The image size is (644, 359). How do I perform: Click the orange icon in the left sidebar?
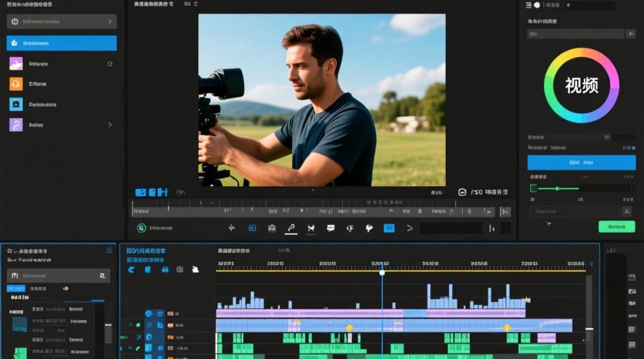(x=16, y=84)
